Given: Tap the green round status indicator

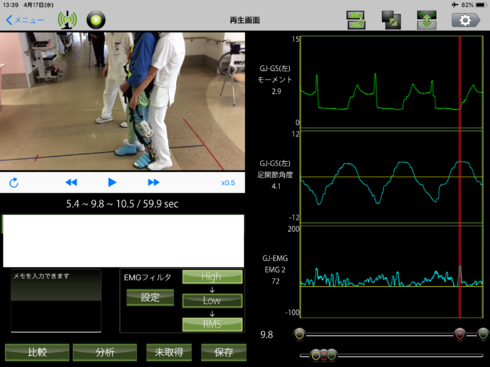Looking at the screenshot, I should 96,20.
